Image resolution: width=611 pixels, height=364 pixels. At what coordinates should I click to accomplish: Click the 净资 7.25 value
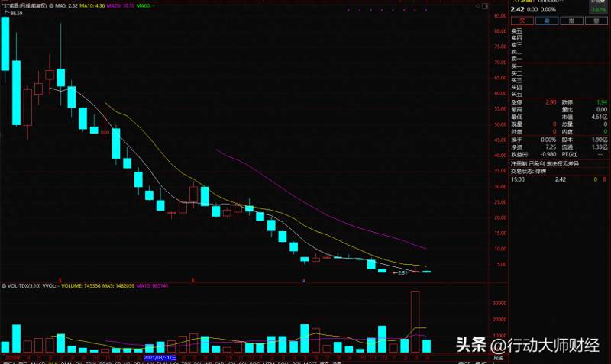click(x=551, y=147)
